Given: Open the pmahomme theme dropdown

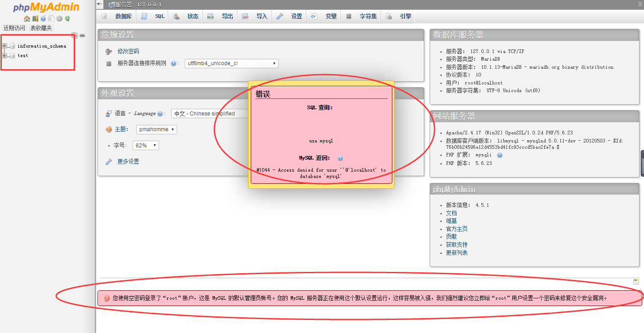Looking at the screenshot, I should 156,129.
